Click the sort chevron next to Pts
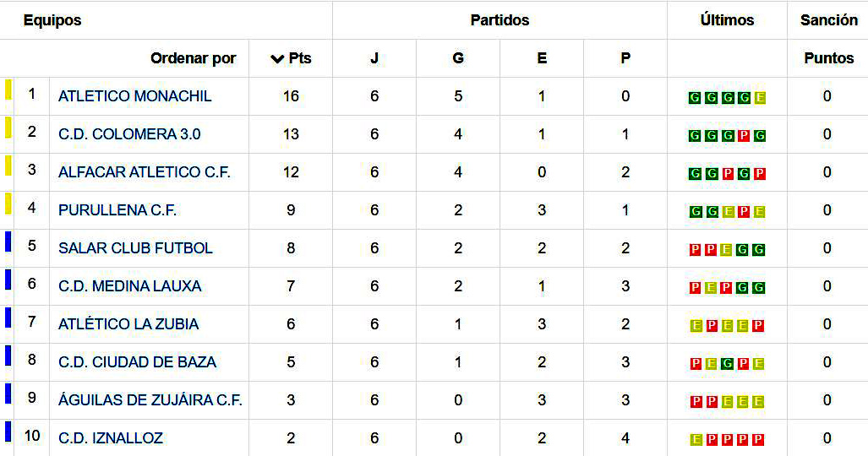Viewport: 868px width, 456px height. (277, 59)
